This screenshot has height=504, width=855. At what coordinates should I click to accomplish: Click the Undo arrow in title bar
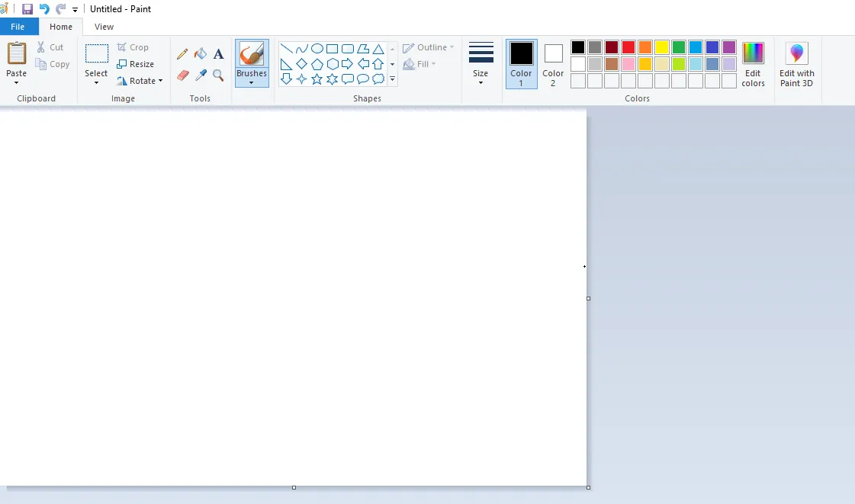(44, 9)
